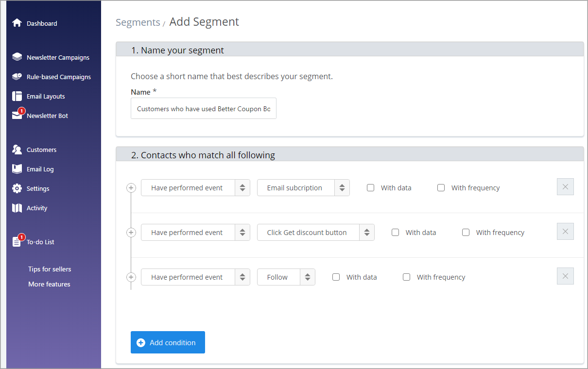Screen dimensions: 588x369
Task: Open Tips for sellers
Action: pos(49,269)
